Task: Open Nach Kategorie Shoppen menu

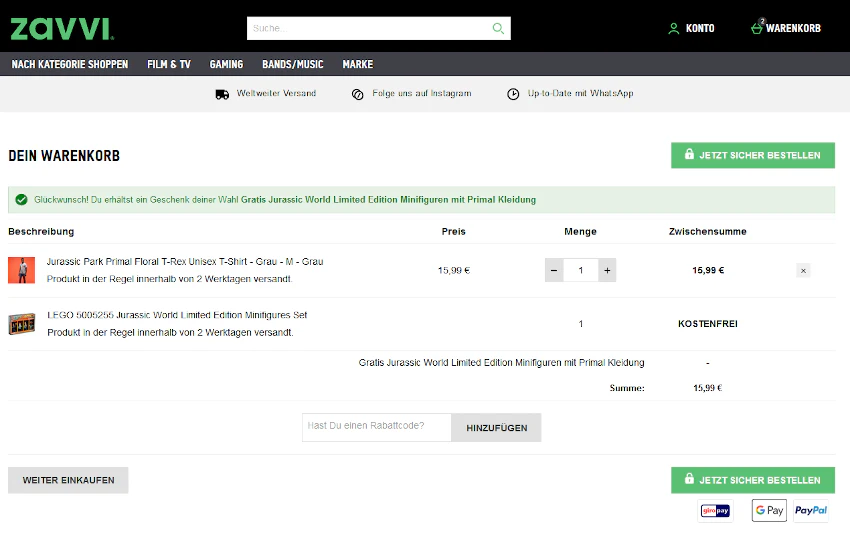Action: tap(70, 64)
